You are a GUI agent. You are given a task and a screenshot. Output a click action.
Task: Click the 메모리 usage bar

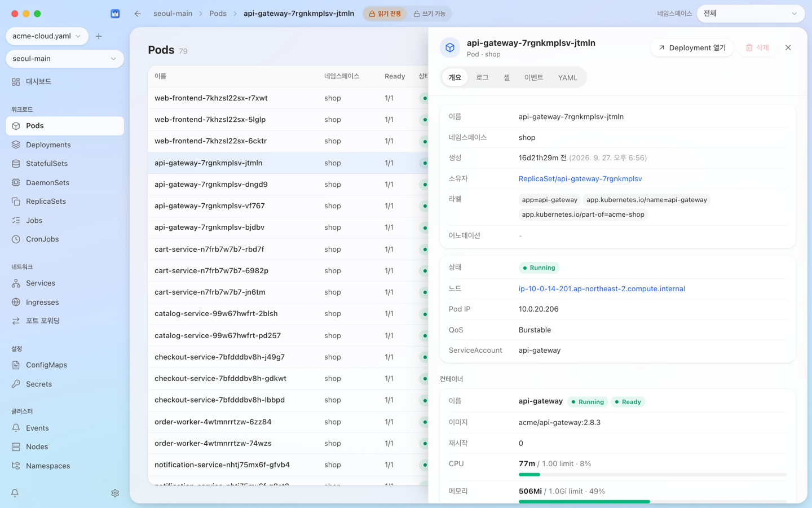[x=652, y=502]
